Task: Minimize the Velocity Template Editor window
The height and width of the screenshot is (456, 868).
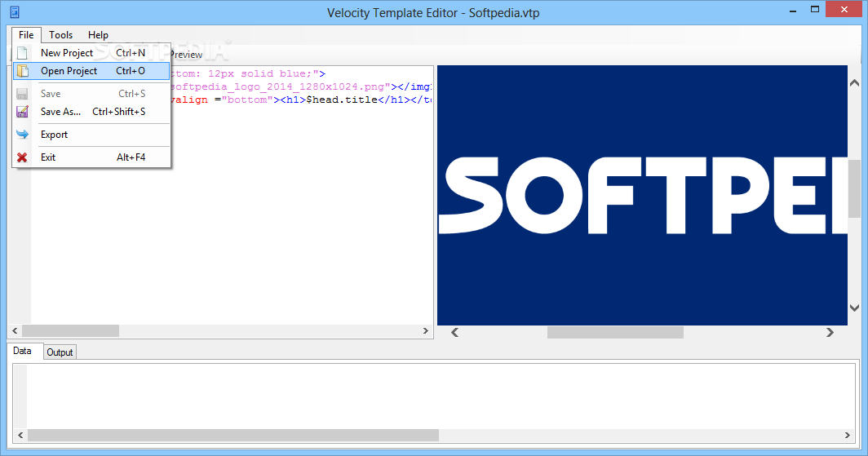Action: click(793, 10)
